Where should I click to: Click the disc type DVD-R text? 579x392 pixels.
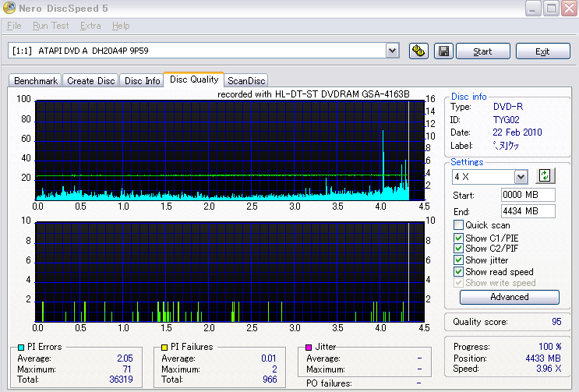click(508, 107)
